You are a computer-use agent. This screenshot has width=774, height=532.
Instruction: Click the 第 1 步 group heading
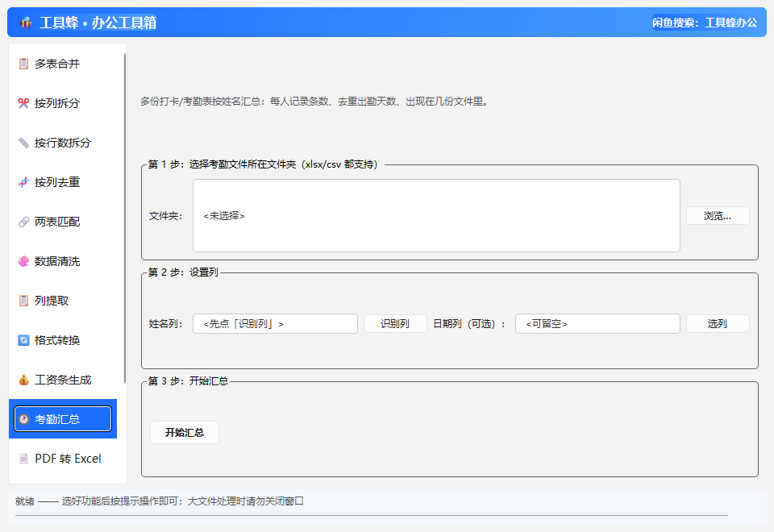tap(263, 164)
